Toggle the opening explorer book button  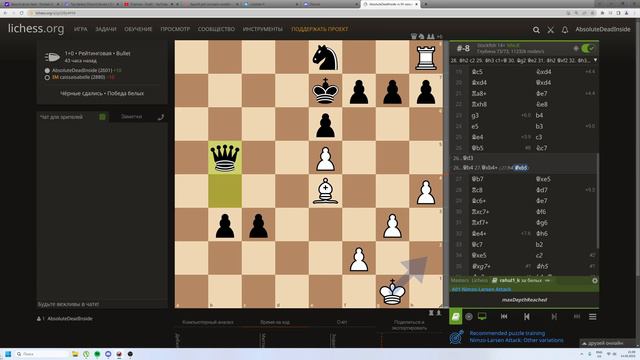(x=456, y=317)
